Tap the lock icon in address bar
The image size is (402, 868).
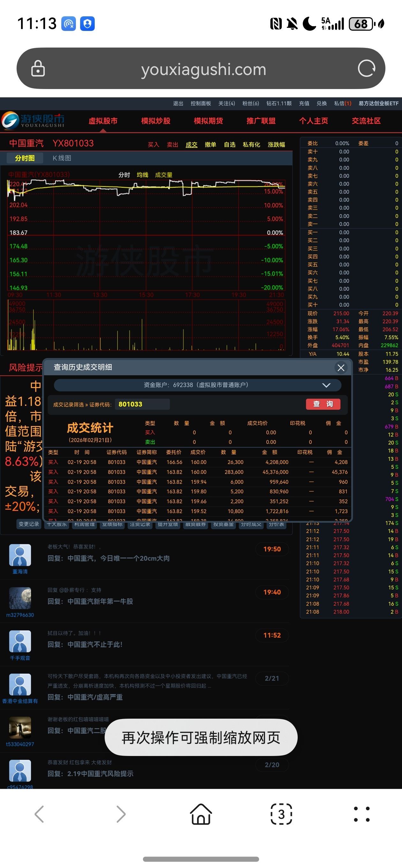point(38,69)
